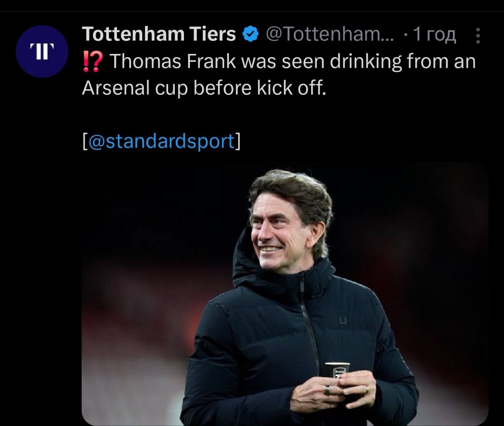Click the red exclamation question emoji
The image size is (504, 426).
click(x=93, y=62)
